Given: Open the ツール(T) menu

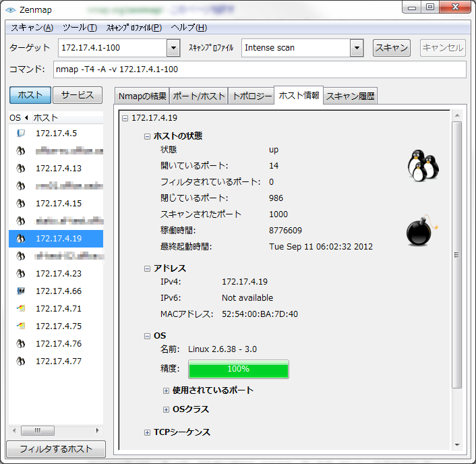Looking at the screenshot, I should (80, 28).
